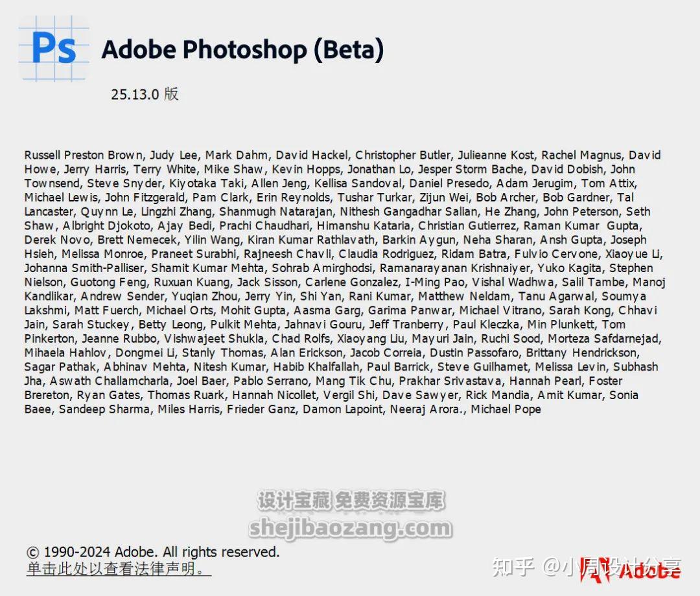Image resolution: width=700 pixels, height=596 pixels.
Task: Click the 知乎 watermark label
Action: coord(513,567)
